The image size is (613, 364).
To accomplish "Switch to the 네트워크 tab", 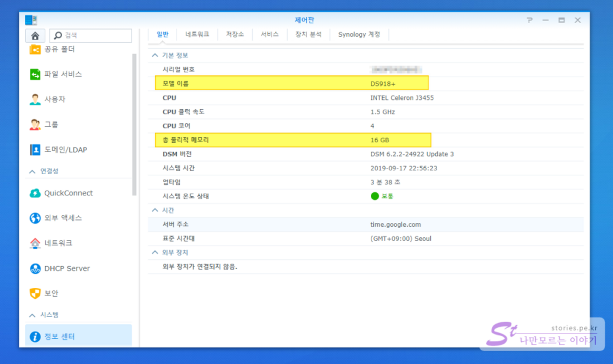I will (x=197, y=34).
